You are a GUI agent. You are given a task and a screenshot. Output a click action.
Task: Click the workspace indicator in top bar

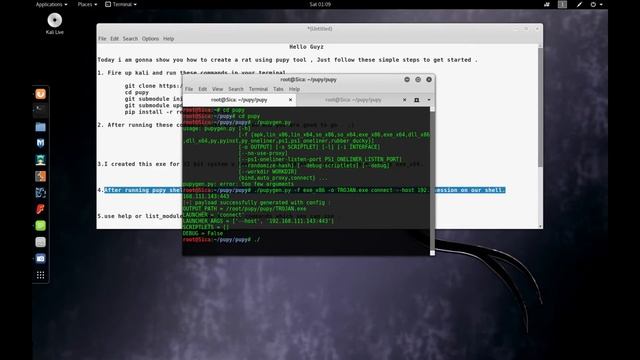(562, 4)
